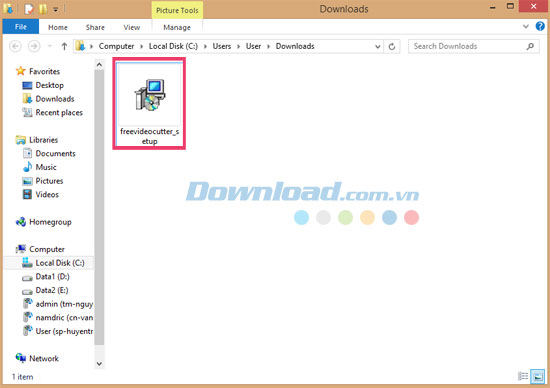Expand the ribbon with the chevron

(526, 26)
